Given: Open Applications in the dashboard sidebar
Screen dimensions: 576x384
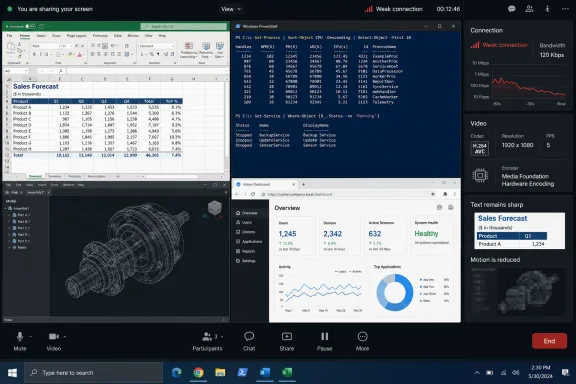Looking at the screenshot, I should [x=249, y=241].
